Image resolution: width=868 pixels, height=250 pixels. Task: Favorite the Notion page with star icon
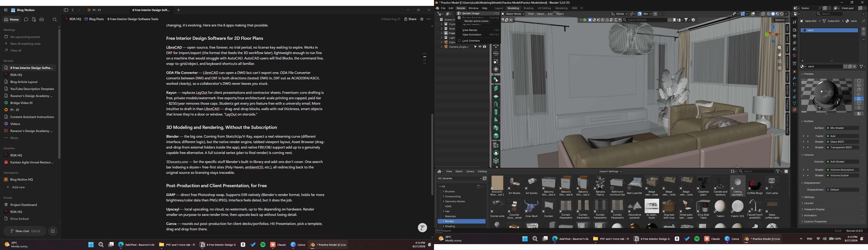(x=422, y=19)
